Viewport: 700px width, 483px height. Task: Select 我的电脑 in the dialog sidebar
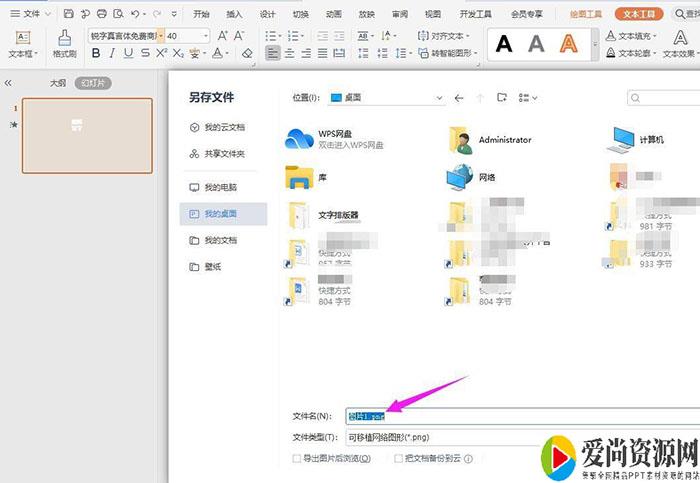(220, 187)
